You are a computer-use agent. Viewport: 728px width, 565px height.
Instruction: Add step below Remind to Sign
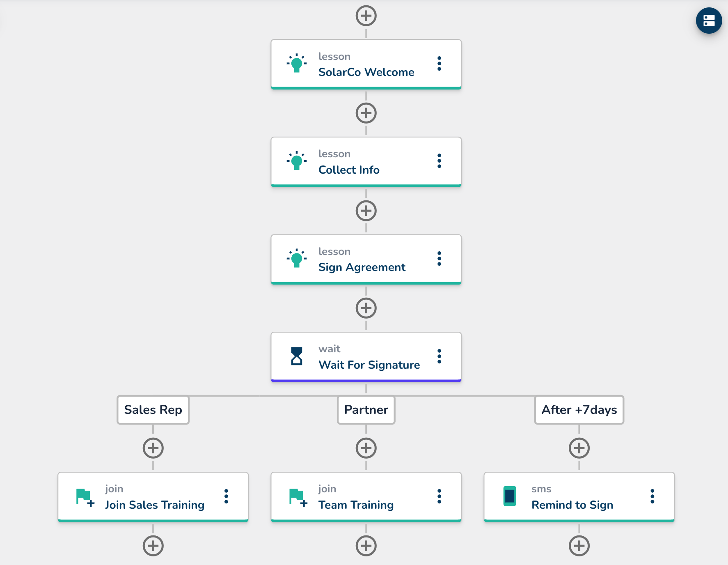579,546
